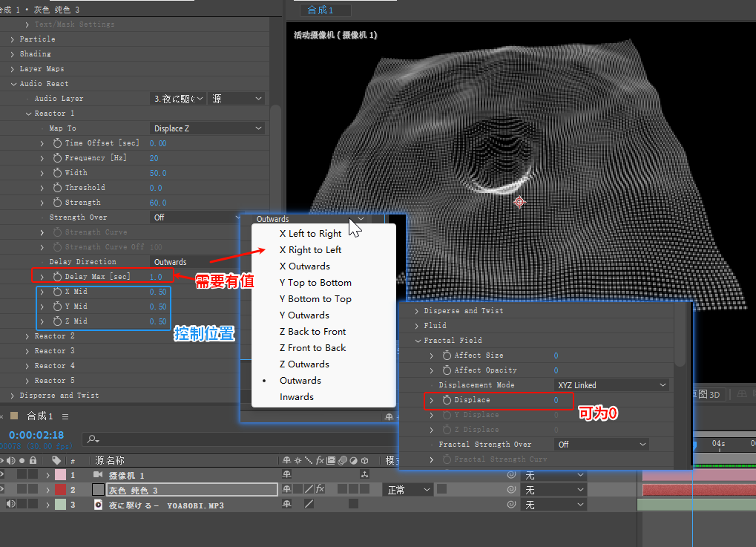Viewport: 756px width, 547px height.
Task: Toggle the Strength stopwatch icon
Action: tap(57, 203)
